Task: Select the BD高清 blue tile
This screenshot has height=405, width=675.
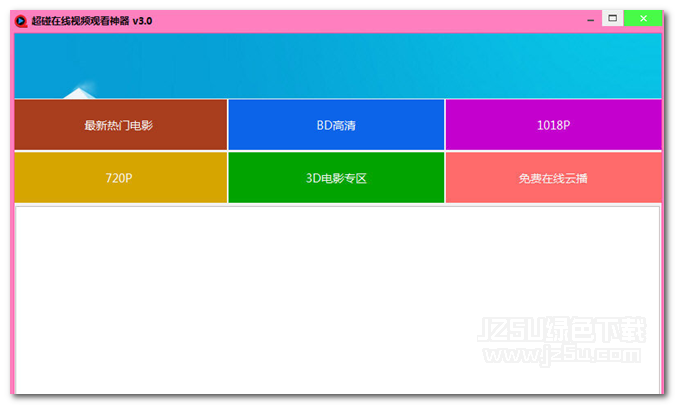Action: click(336, 125)
